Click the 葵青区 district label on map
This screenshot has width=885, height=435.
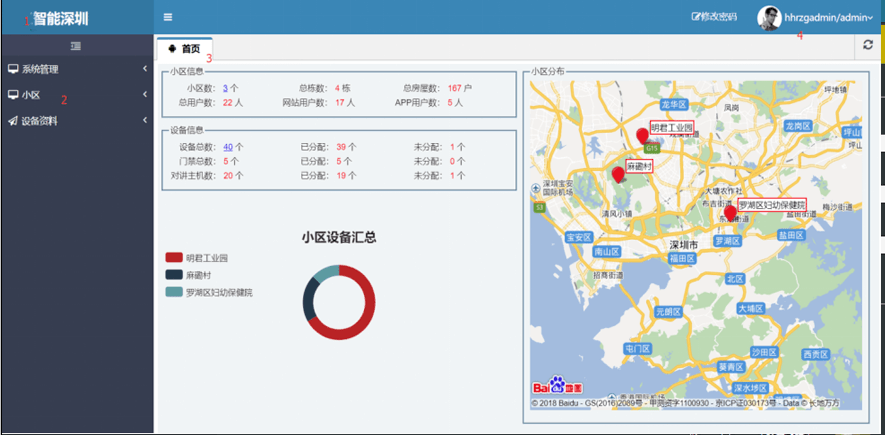(731, 367)
